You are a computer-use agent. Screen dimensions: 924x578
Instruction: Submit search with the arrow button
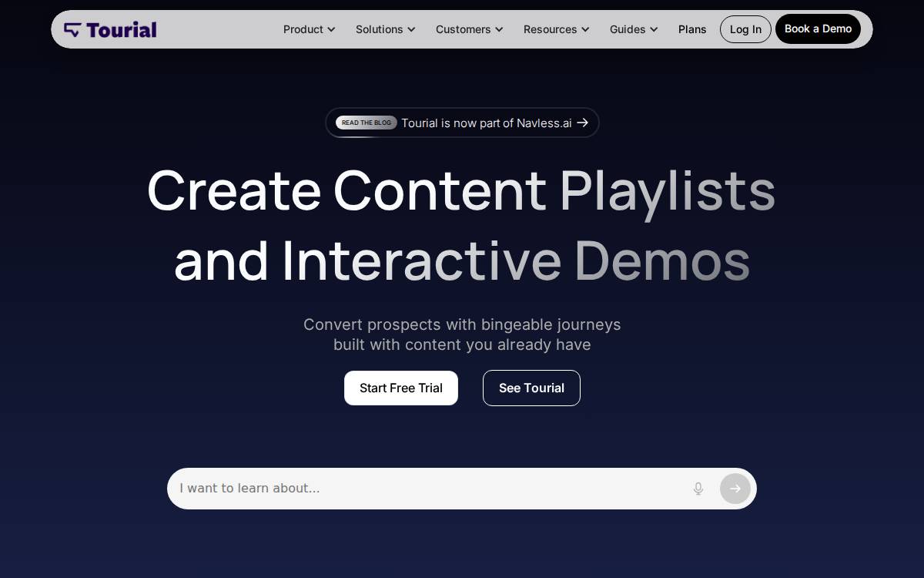(x=735, y=489)
